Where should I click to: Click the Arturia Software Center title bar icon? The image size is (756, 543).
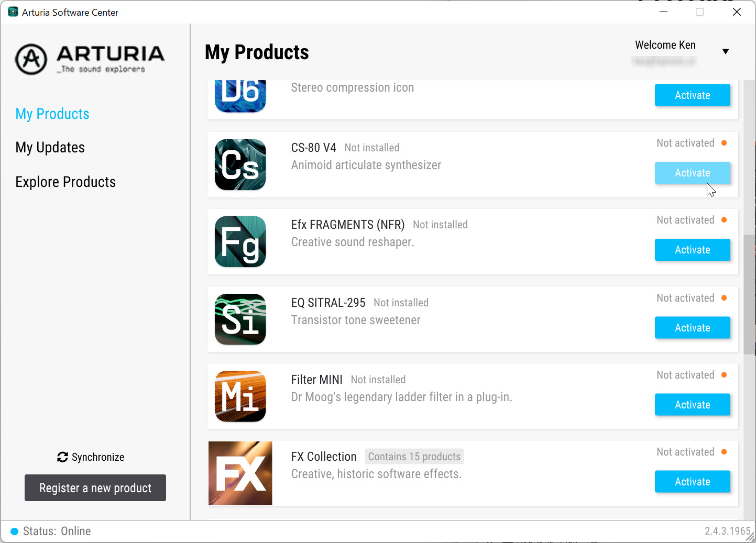tap(13, 12)
